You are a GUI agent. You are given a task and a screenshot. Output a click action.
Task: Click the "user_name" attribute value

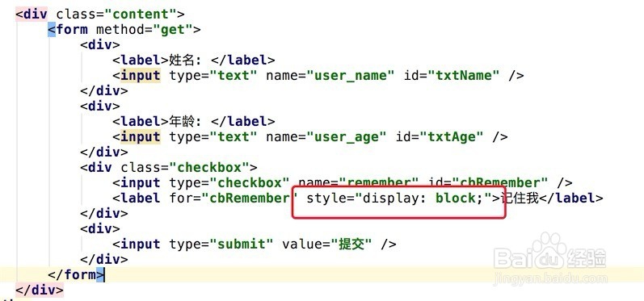[x=351, y=76]
